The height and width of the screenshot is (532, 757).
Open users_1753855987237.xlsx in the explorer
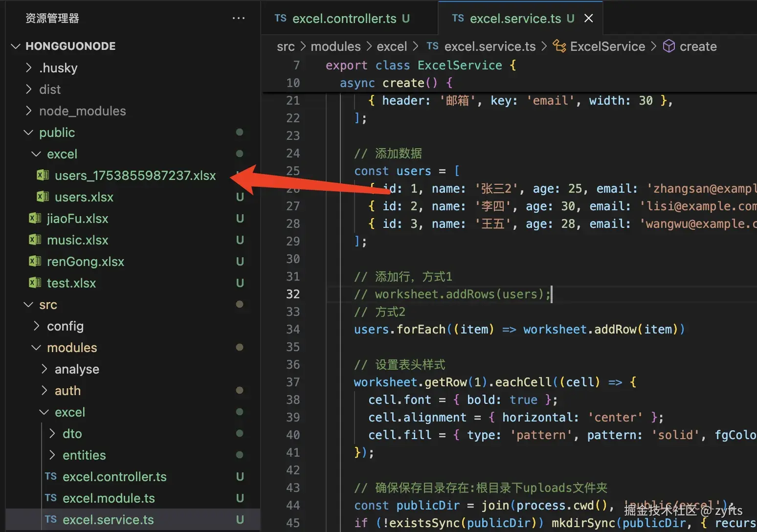135,175
